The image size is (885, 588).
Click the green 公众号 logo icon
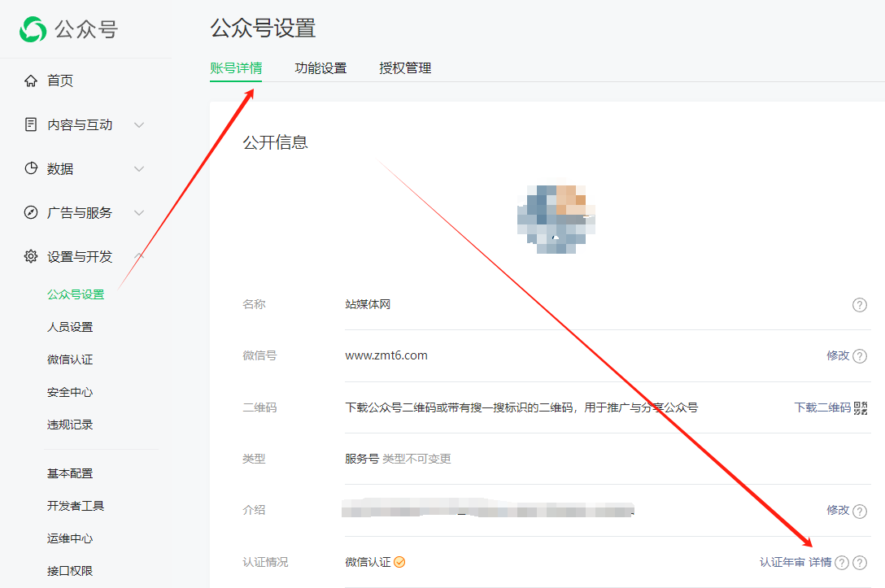point(33,29)
